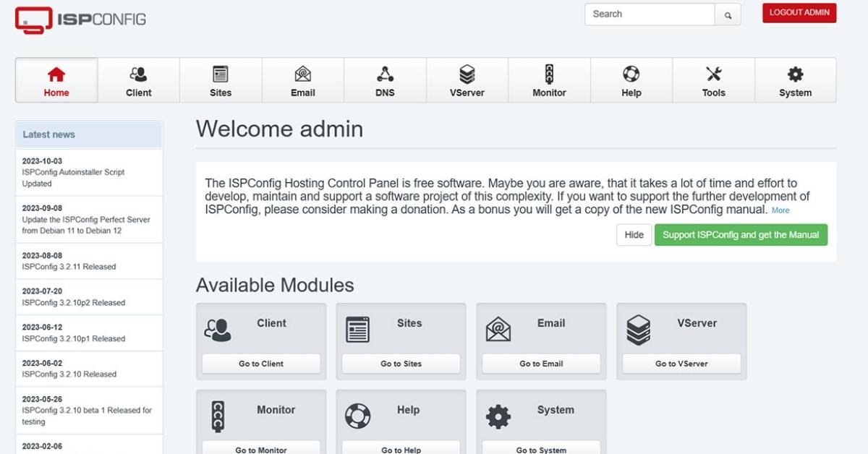
Task: Click the Available Modules heading
Action: [275, 285]
